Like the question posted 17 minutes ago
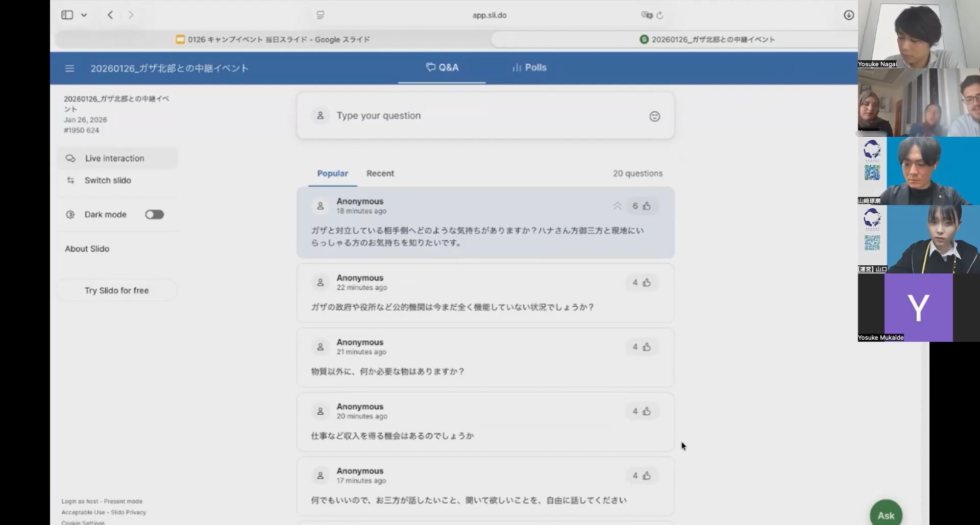This screenshot has width=980, height=525. (x=646, y=476)
